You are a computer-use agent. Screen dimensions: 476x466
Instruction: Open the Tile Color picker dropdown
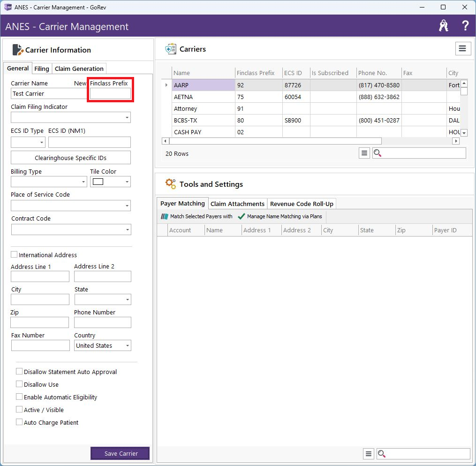coord(127,182)
